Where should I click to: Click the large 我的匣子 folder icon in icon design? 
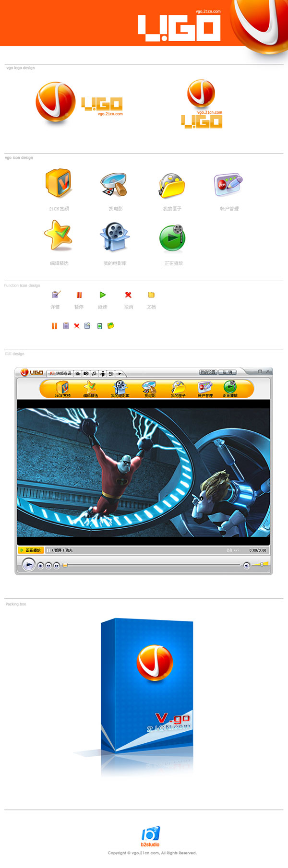tap(172, 186)
